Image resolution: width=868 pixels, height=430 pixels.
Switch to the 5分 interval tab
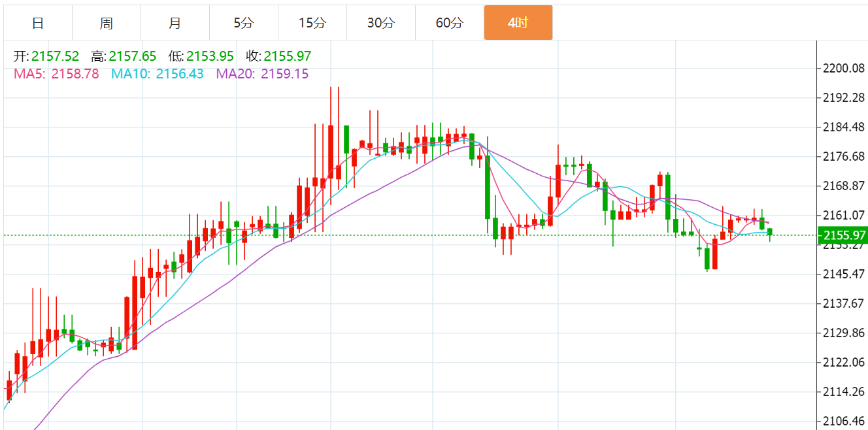[x=244, y=23]
